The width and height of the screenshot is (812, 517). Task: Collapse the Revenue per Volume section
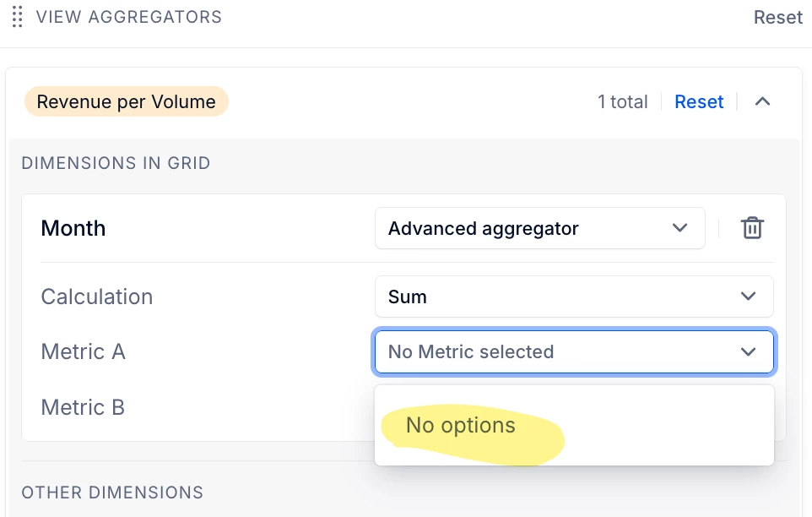pyautogui.click(x=762, y=102)
